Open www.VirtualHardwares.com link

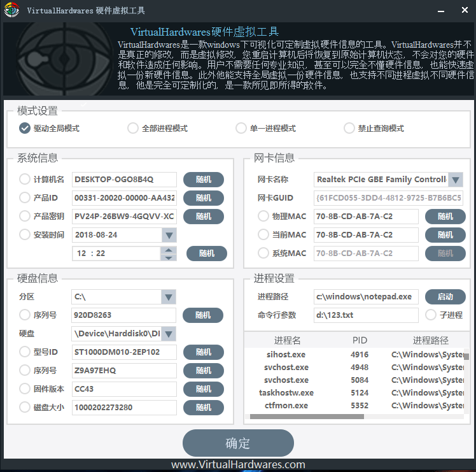238,464
